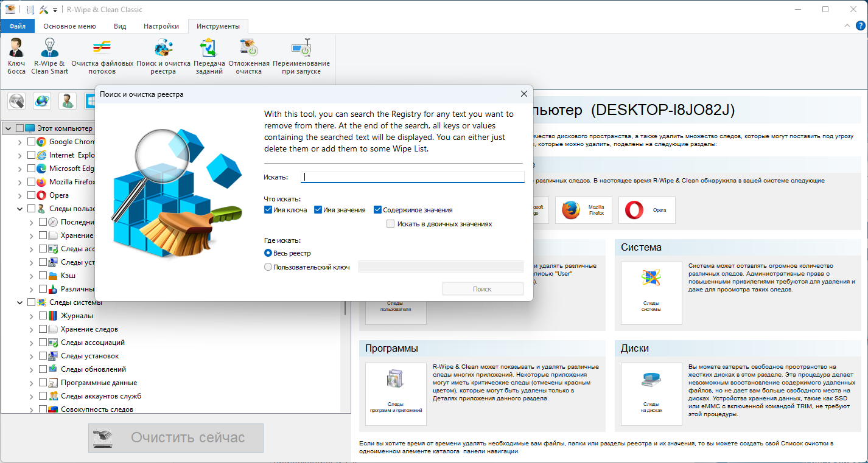
Task: Open Переименование при запуске tool
Action: pyautogui.click(x=301, y=56)
